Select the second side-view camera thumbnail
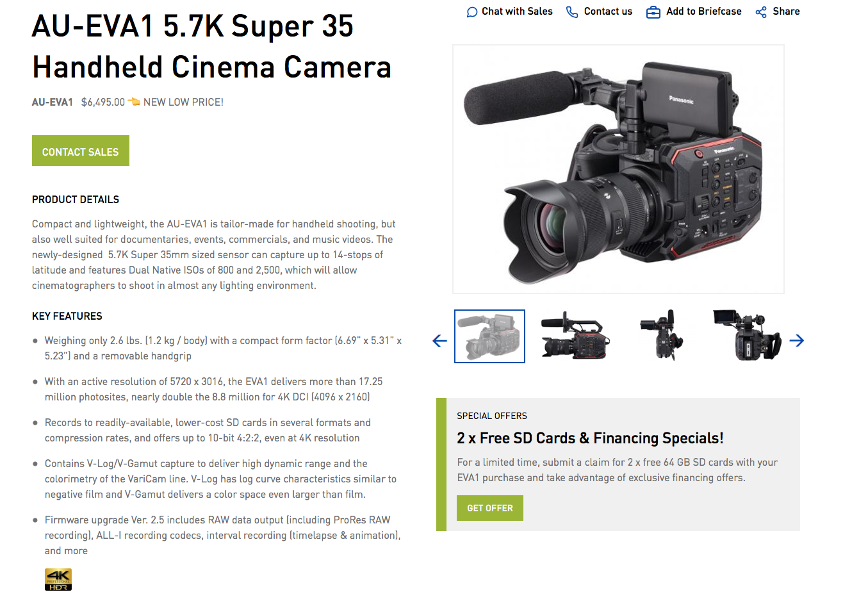 (x=575, y=336)
